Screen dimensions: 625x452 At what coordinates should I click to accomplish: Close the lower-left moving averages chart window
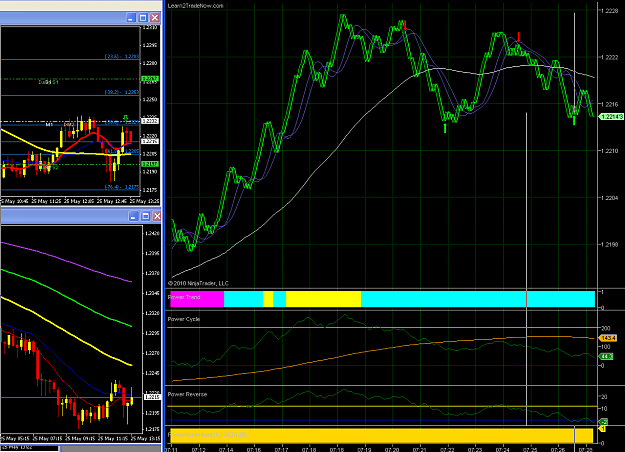[157, 216]
